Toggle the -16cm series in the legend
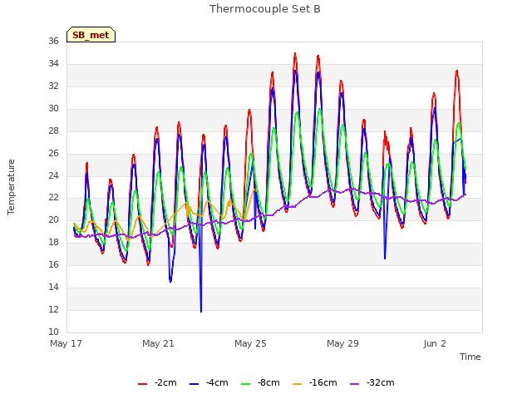 (314, 383)
